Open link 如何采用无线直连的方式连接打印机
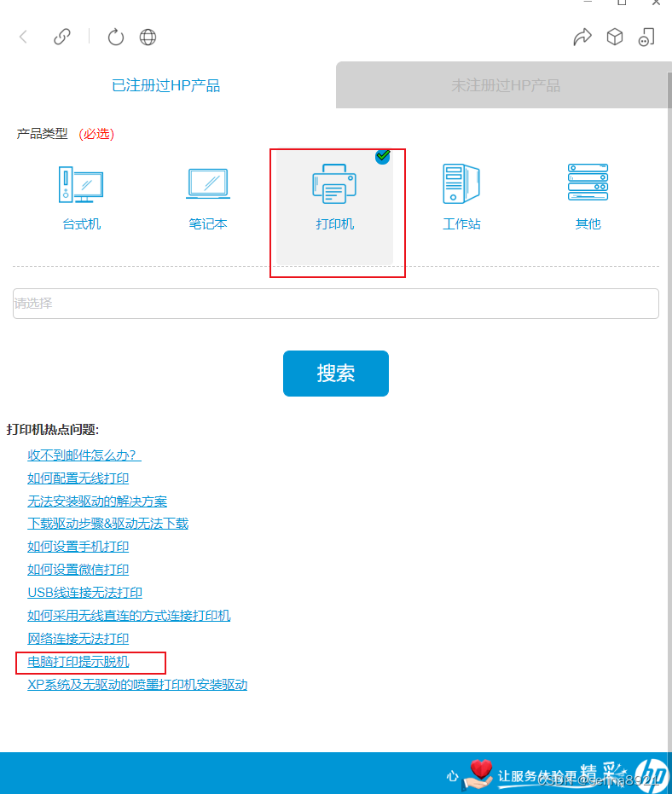672x794 pixels. pyautogui.click(x=129, y=615)
